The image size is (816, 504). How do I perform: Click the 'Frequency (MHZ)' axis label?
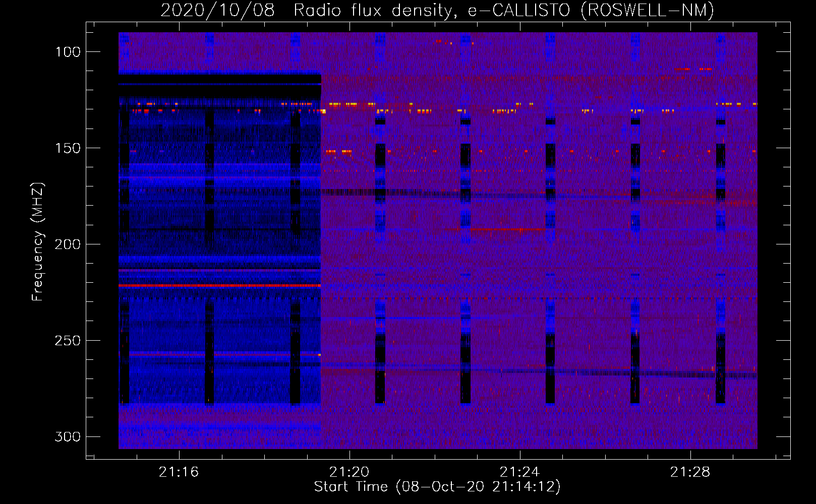[x=38, y=241]
